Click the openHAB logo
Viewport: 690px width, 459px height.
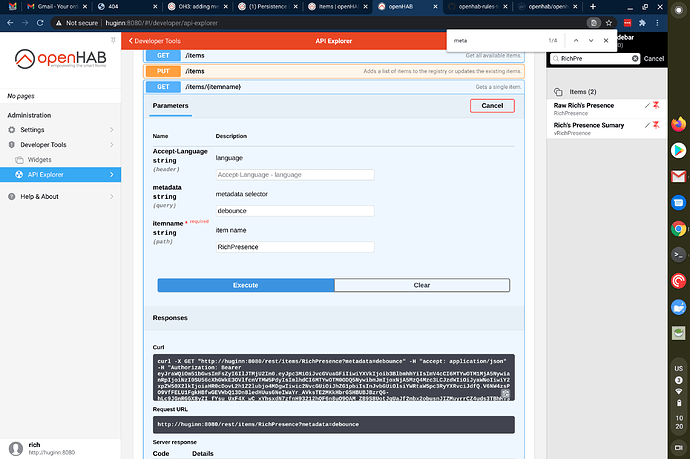pos(61,59)
